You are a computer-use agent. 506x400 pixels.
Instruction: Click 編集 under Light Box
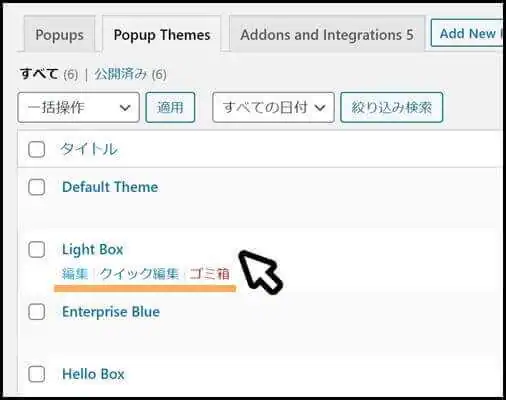tap(75, 274)
